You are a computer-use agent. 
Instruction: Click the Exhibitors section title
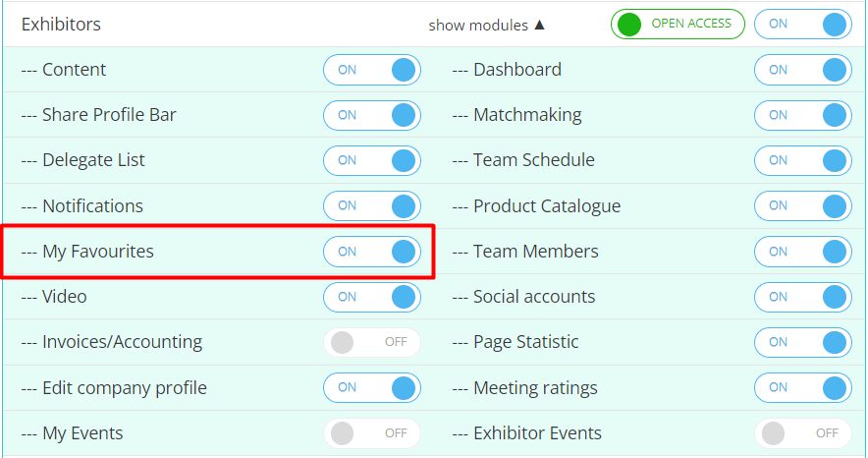(61, 25)
